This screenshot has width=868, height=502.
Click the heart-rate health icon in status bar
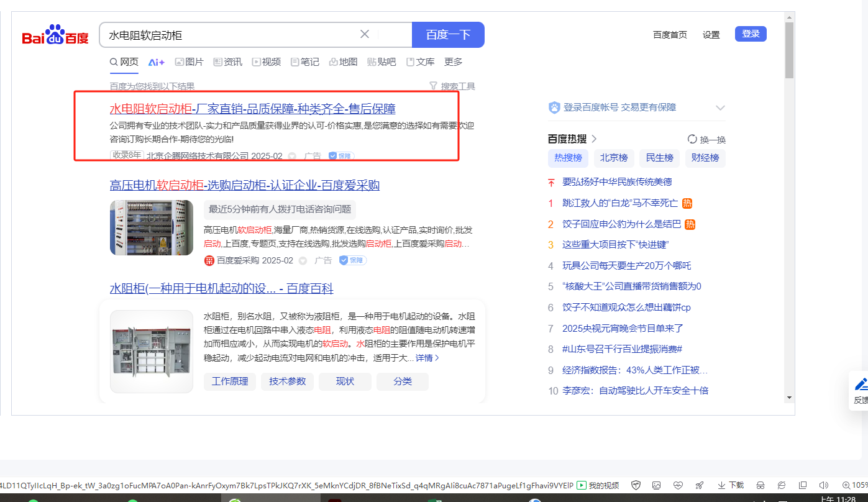click(x=678, y=485)
